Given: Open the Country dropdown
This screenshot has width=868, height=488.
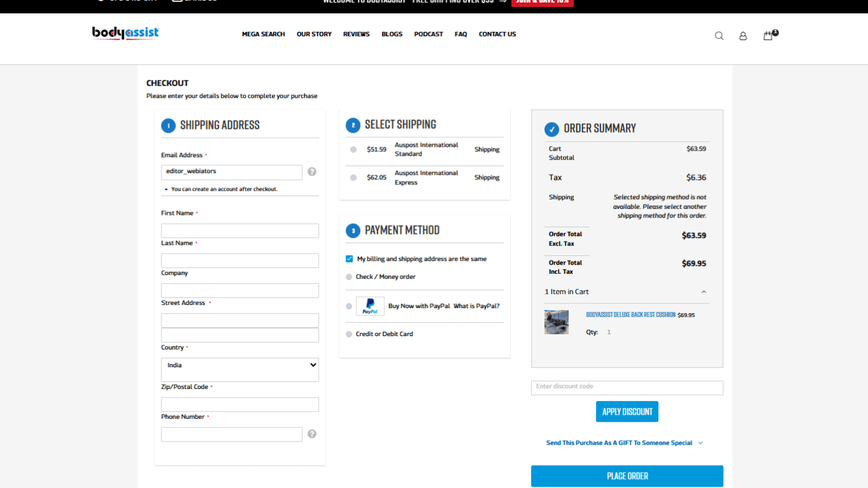Looking at the screenshot, I should click(x=240, y=370).
